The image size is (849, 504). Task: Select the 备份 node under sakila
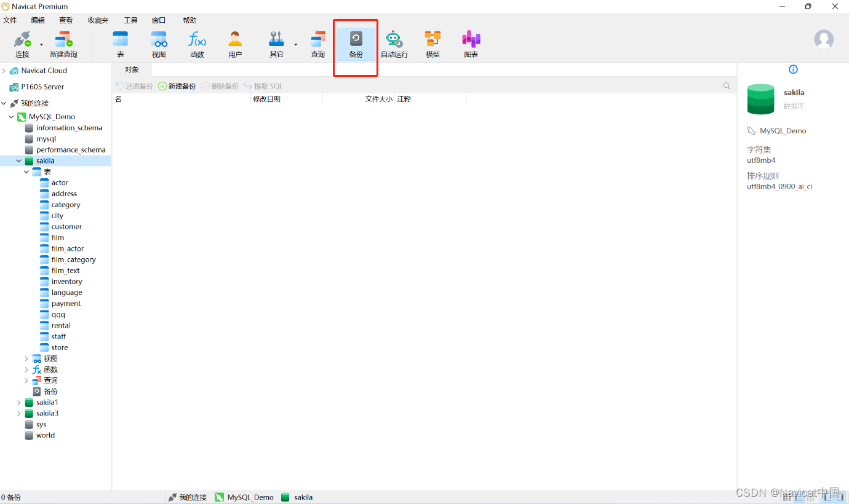tap(50, 392)
